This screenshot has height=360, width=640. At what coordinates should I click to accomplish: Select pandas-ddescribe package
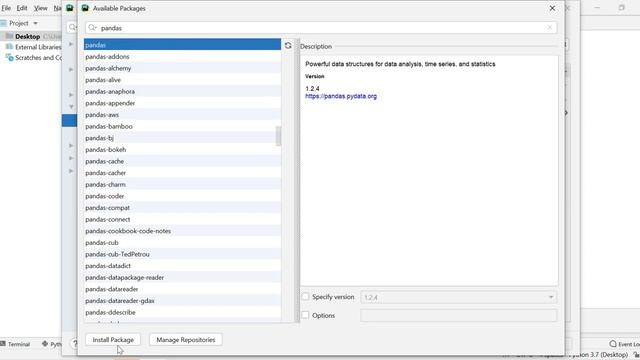pos(182,312)
